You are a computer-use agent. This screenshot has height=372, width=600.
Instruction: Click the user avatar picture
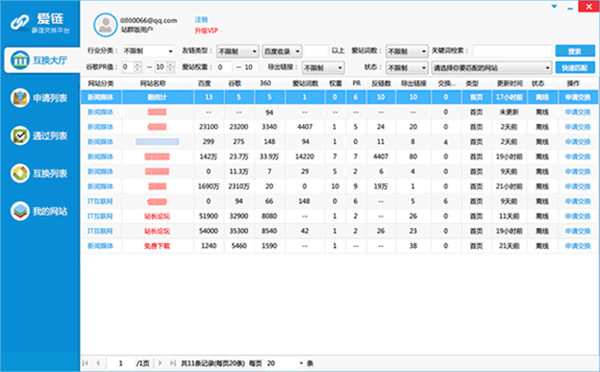point(105,25)
